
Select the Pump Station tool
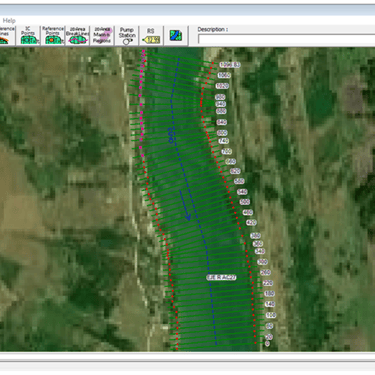click(x=127, y=35)
